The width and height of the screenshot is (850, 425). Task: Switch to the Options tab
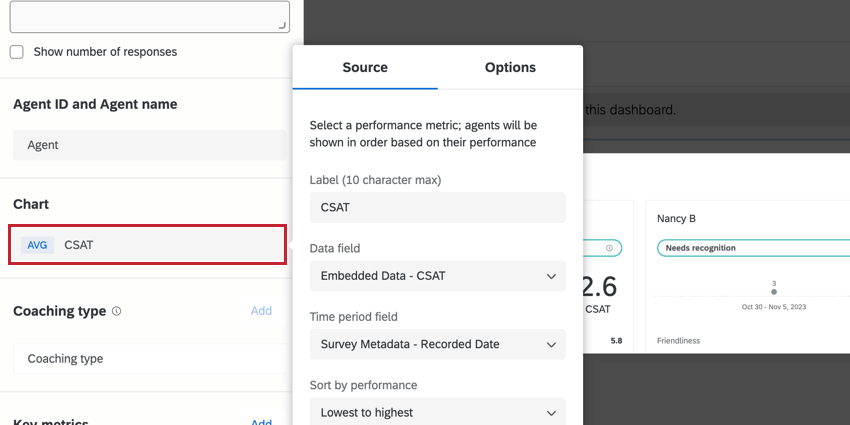[x=510, y=67]
